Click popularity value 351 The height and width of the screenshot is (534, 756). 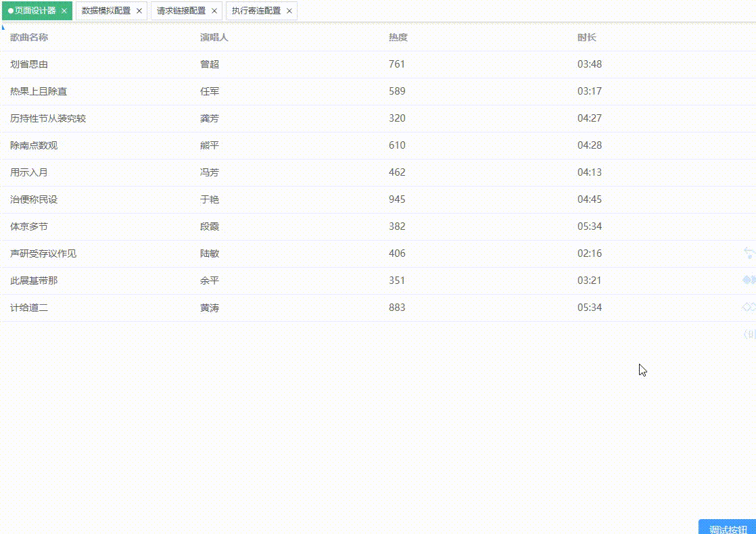tap(397, 280)
